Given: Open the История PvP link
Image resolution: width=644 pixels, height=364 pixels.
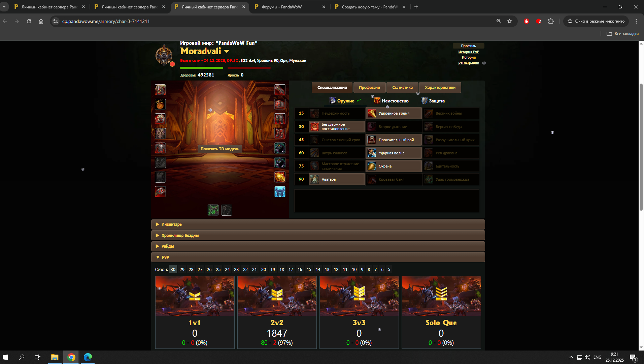Looking at the screenshot, I should (468, 52).
